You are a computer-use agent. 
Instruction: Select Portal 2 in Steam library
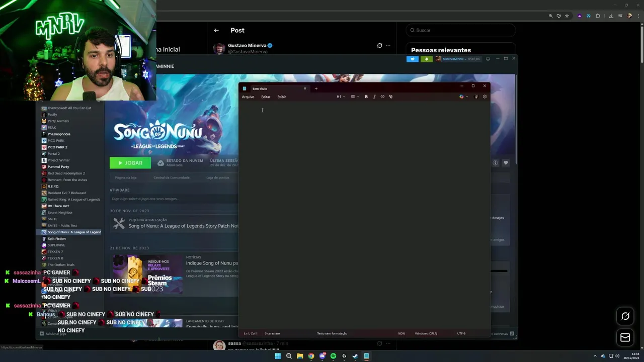(53, 154)
